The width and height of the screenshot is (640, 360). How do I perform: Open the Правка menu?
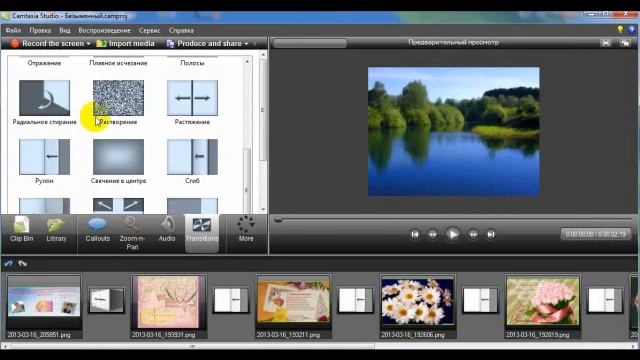[40, 30]
